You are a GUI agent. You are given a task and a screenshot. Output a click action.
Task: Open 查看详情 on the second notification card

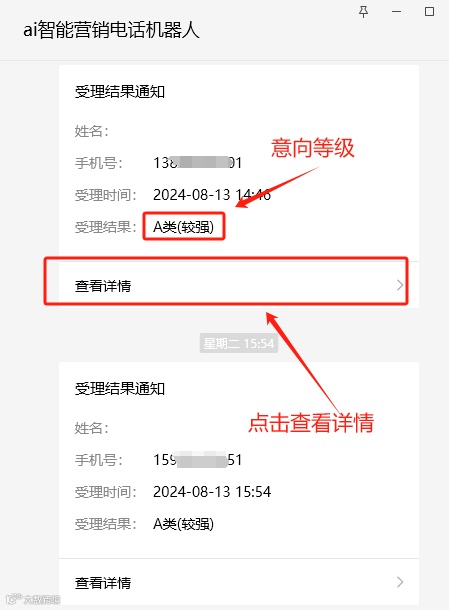(x=239, y=582)
